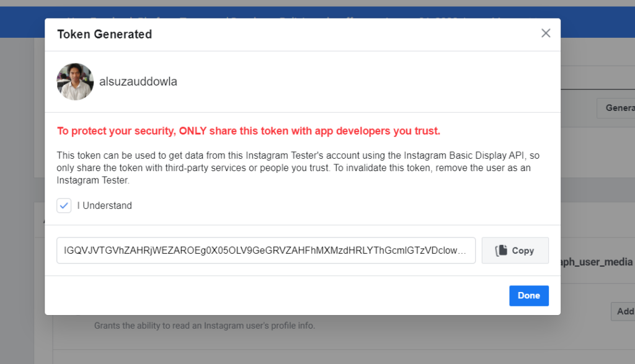Viewport: 635px width, 364px height.
Task: Click the profile info permission description text
Action: [x=205, y=326]
